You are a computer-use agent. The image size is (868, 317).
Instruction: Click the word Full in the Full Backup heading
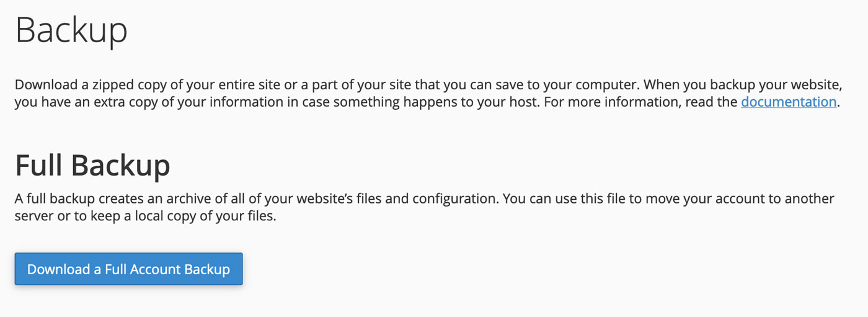point(38,166)
